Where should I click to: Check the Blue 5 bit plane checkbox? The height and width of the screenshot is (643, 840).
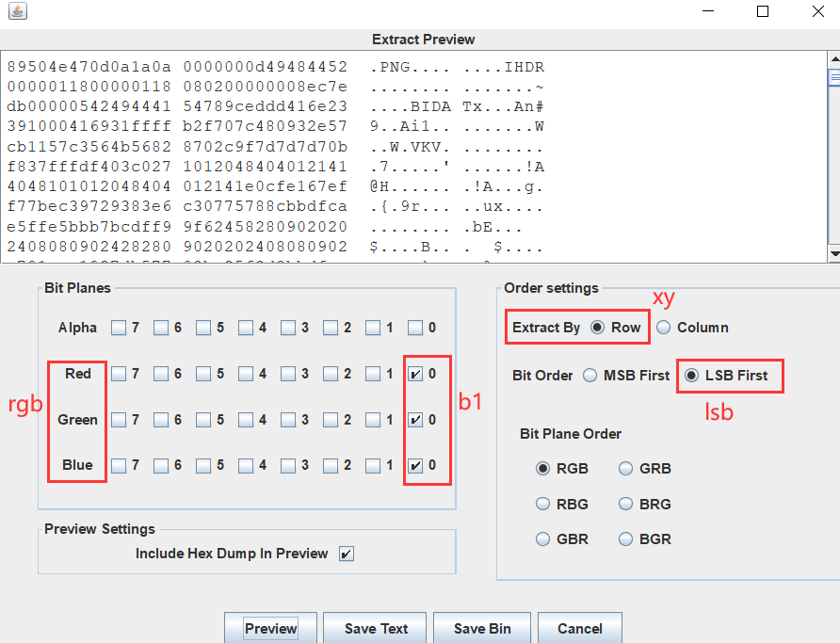coord(203,465)
